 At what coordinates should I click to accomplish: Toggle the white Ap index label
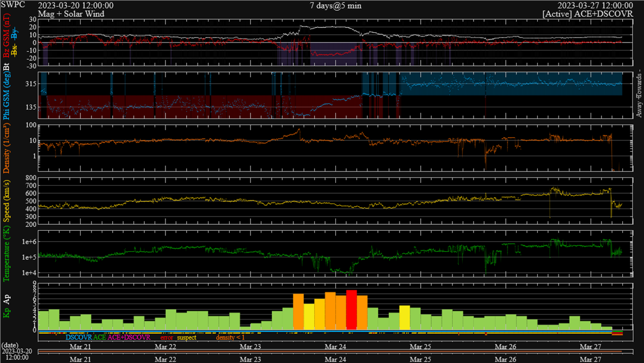tap(7, 299)
